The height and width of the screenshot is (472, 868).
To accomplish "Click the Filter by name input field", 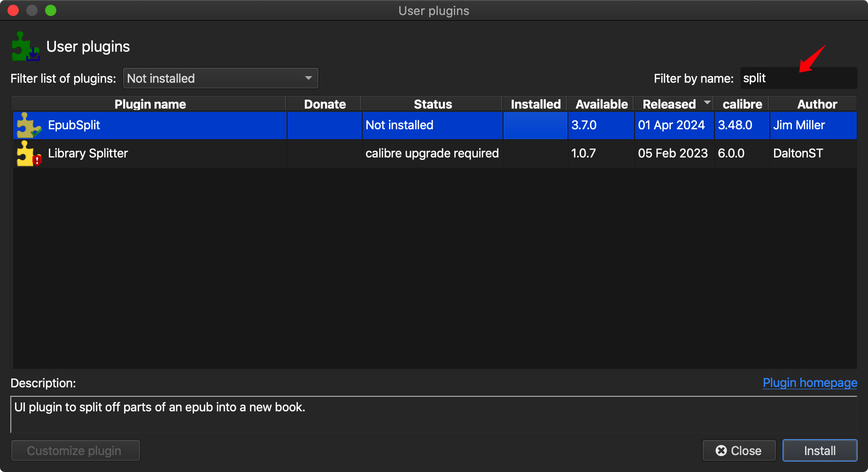I will 798,78.
